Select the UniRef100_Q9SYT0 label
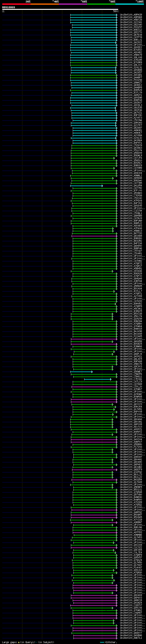Image resolution: width=146 pixels, height=644 pixels. 131,32
